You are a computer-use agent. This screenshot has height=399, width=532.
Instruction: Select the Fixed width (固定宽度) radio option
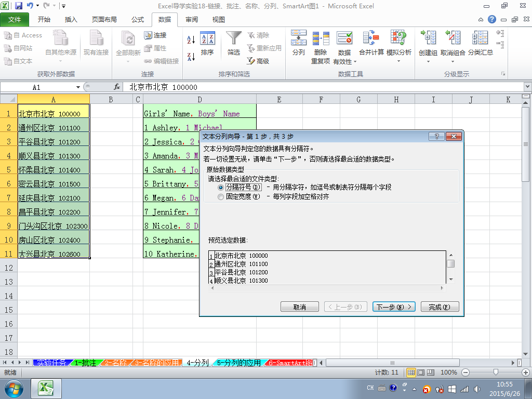(x=220, y=197)
